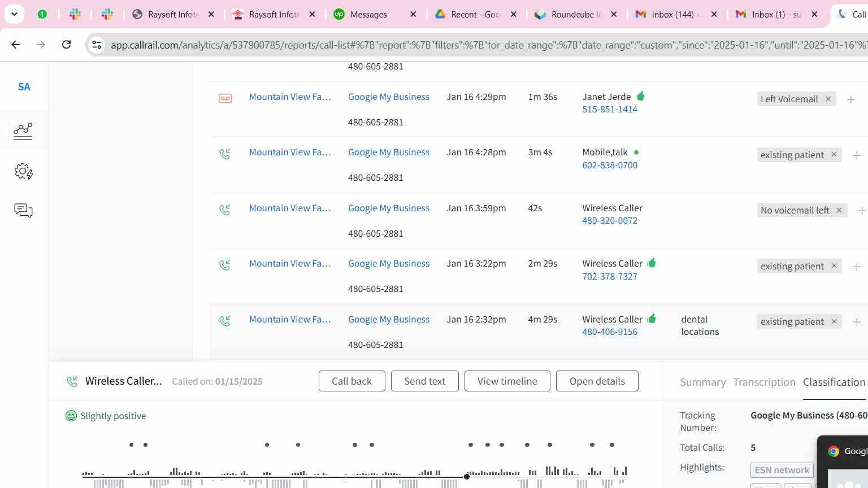The width and height of the screenshot is (868, 488).
Task: Open the gear-and-bolt automation settings icon
Action: pyautogui.click(x=23, y=172)
